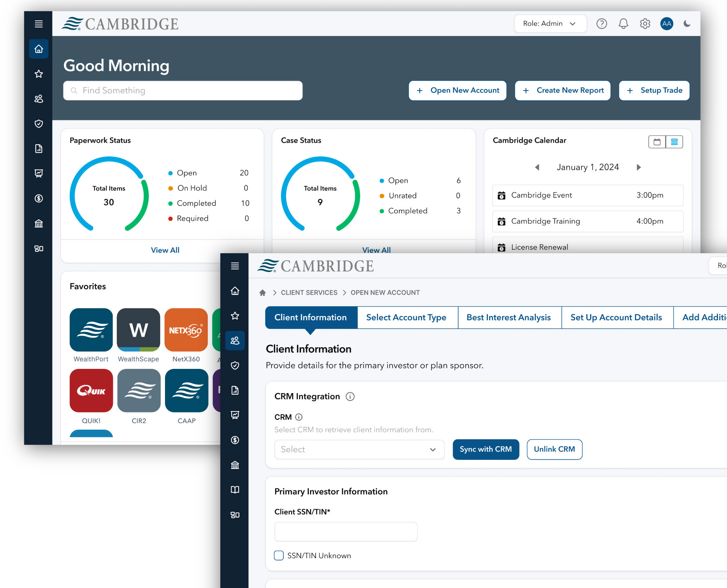Screen dimensions: 727x588
Task: Open presentation chart icon in account window sidebar
Action: coord(235,415)
